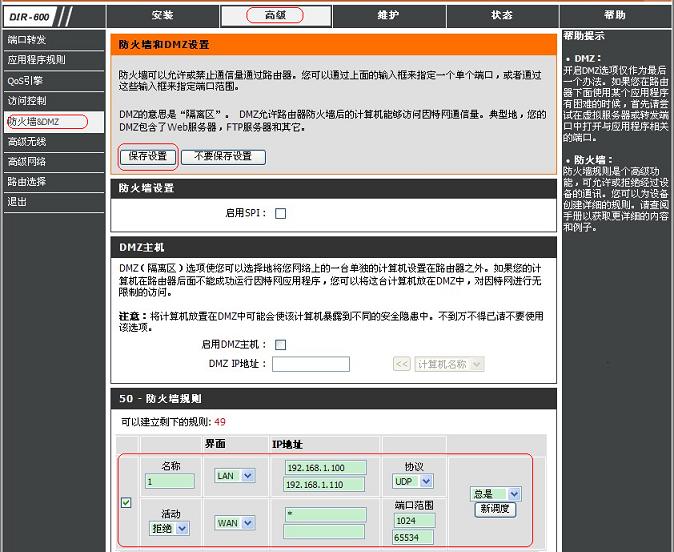The width and height of the screenshot is (674, 552).
Task: Select 端口转发 in the sidebar
Action: [x=27, y=40]
